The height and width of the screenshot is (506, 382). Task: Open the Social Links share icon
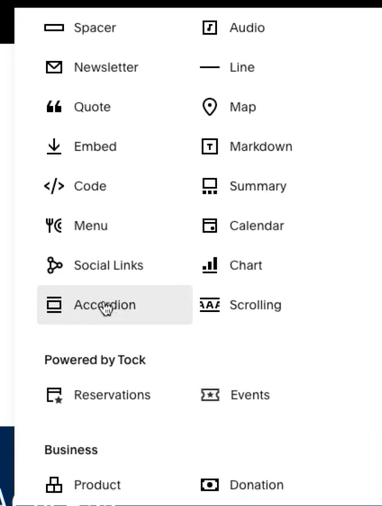click(54, 265)
